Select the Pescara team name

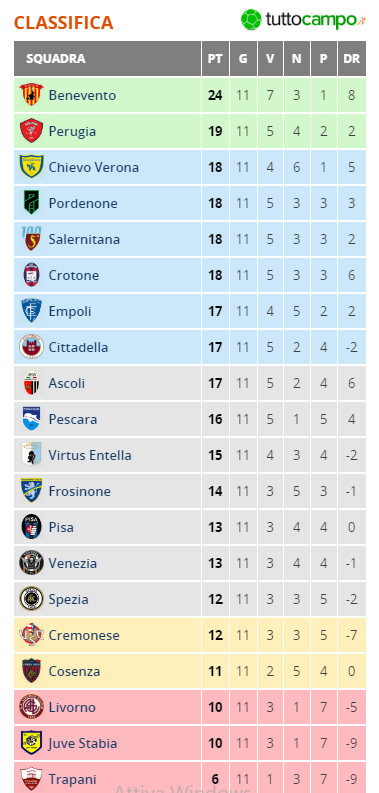(73, 419)
